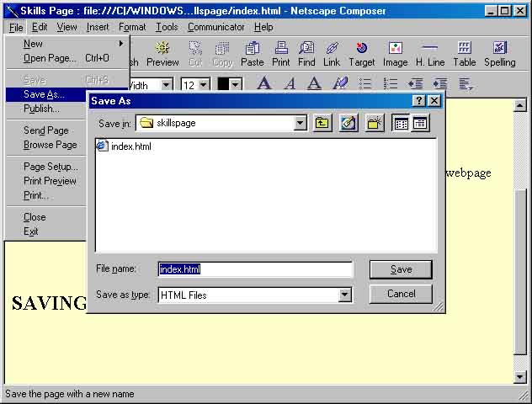Viewport: 532px width, 404px height.
Task: Click the black font color swatch
Action: tap(223, 84)
